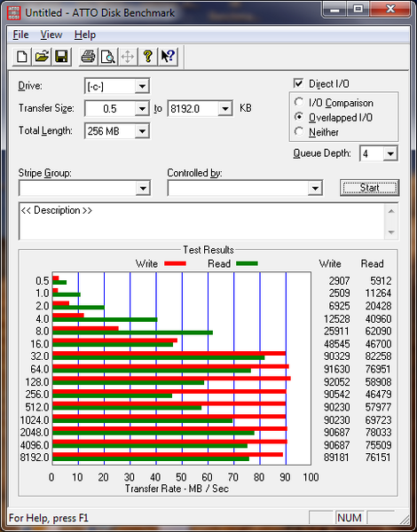The image size is (417, 532).
Task: Click the green read bar for 8.0
Action: pyautogui.click(x=133, y=332)
